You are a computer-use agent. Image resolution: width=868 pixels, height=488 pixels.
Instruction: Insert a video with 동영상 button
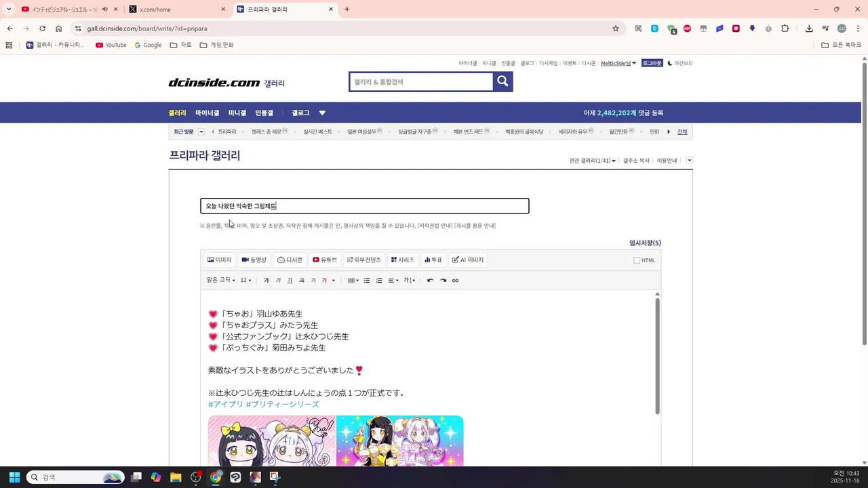click(254, 260)
